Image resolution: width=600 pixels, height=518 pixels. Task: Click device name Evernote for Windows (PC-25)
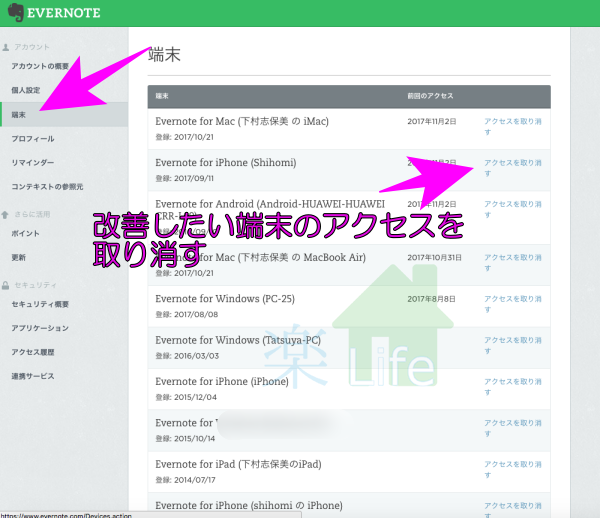tap(225, 299)
